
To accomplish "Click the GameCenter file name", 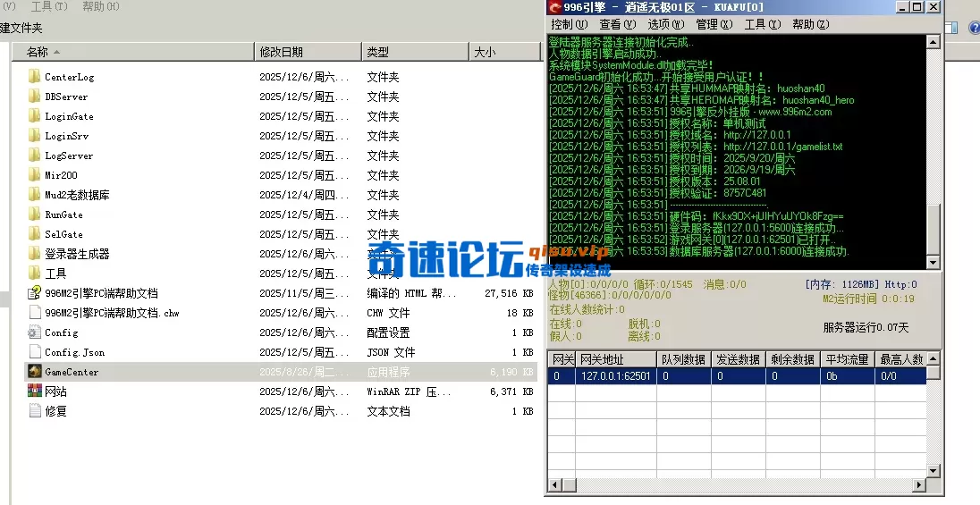I will tap(72, 372).
